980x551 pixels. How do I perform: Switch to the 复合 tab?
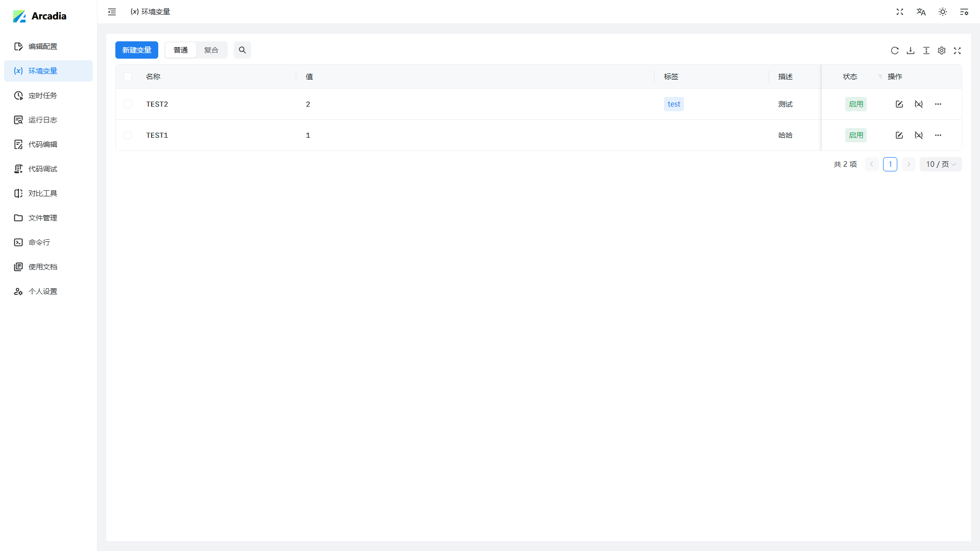pos(211,50)
